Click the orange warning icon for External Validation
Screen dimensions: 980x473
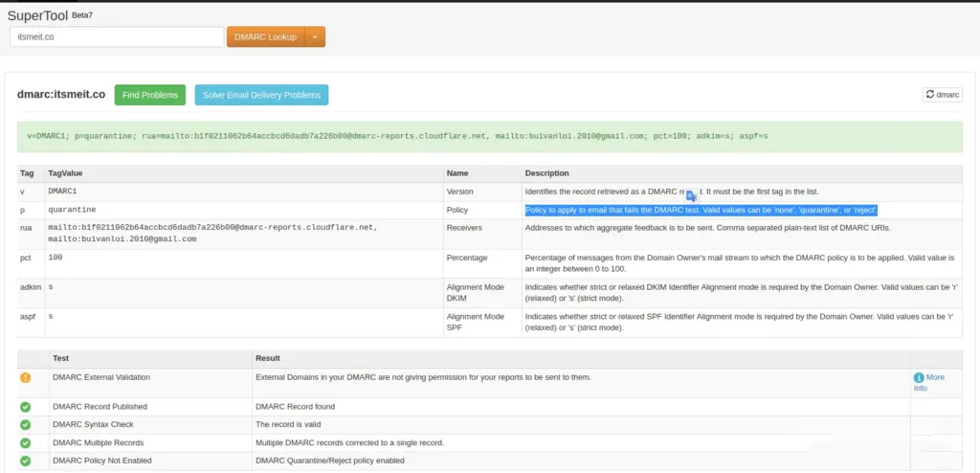click(26, 378)
